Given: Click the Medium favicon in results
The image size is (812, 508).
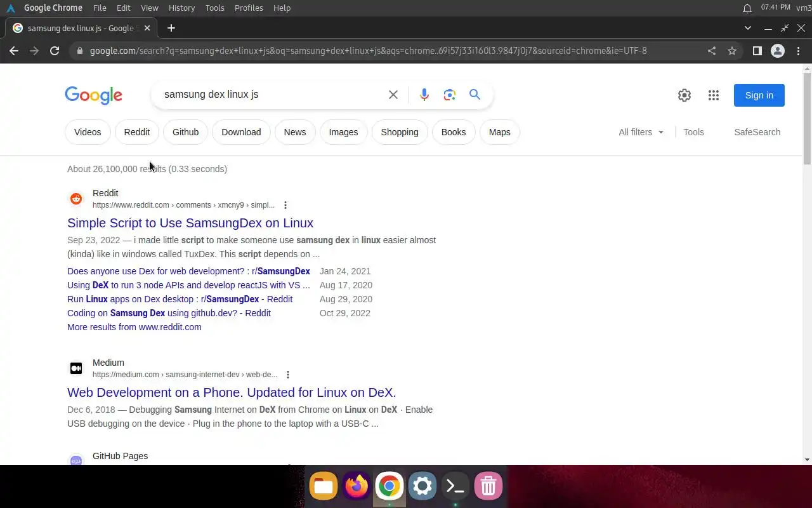Looking at the screenshot, I should [x=76, y=368].
